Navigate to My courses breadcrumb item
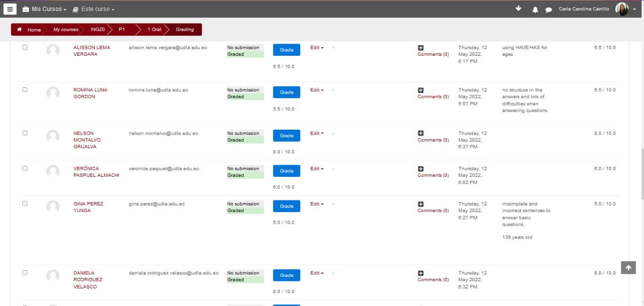The width and height of the screenshot is (644, 306). [x=66, y=30]
